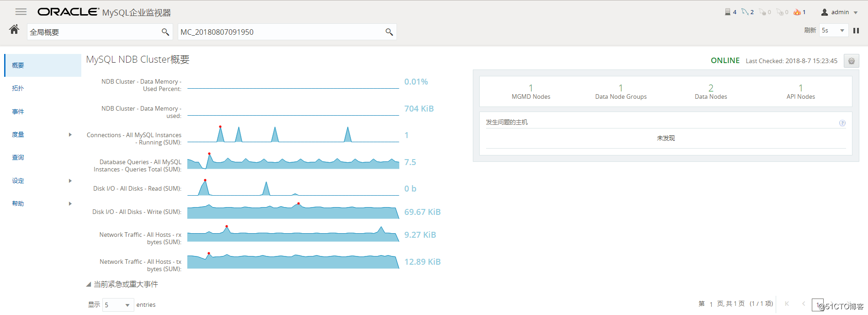Open the hamburger navigation menu
The image size is (868, 315).
pyautogui.click(x=21, y=12)
